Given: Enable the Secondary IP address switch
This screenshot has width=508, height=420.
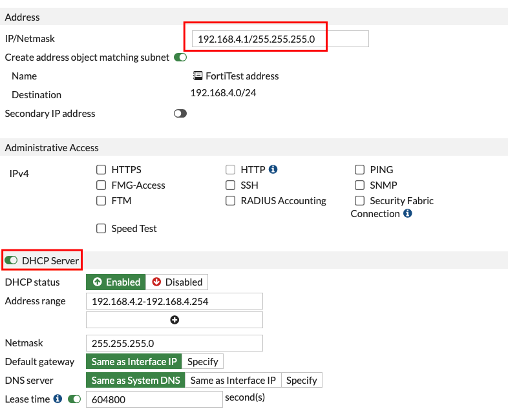Looking at the screenshot, I should pyautogui.click(x=180, y=113).
